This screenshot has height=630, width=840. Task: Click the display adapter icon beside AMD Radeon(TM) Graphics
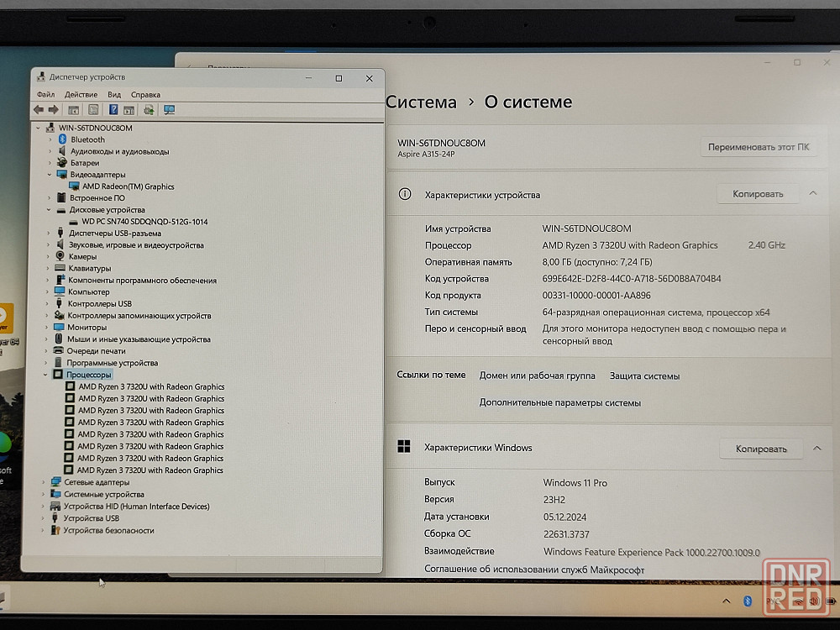tap(74, 186)
